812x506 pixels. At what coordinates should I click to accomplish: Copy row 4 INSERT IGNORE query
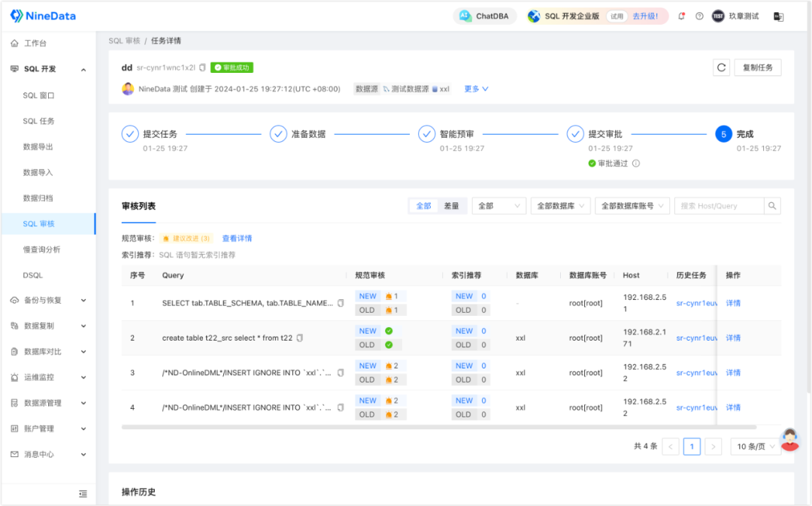point(341,408)
